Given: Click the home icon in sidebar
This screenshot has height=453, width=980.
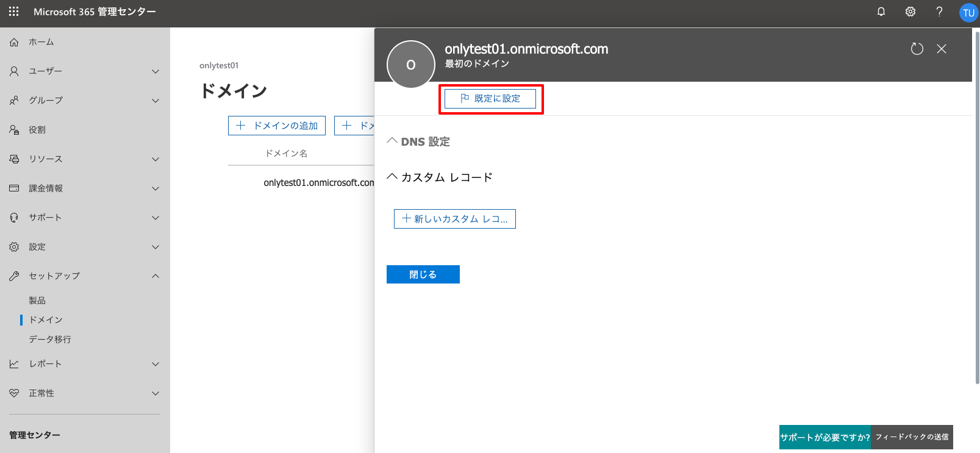Looking at the screenshot, I should click(x=14, y=42).
